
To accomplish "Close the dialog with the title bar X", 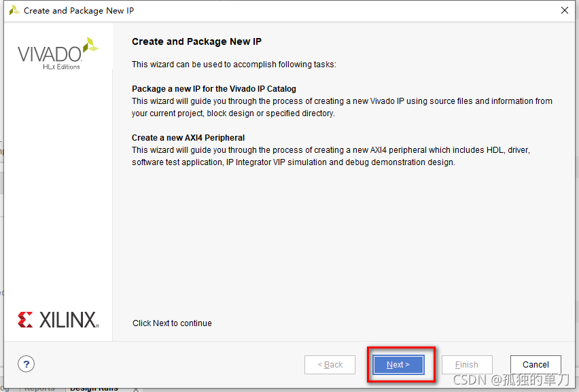I will point(563,10).
